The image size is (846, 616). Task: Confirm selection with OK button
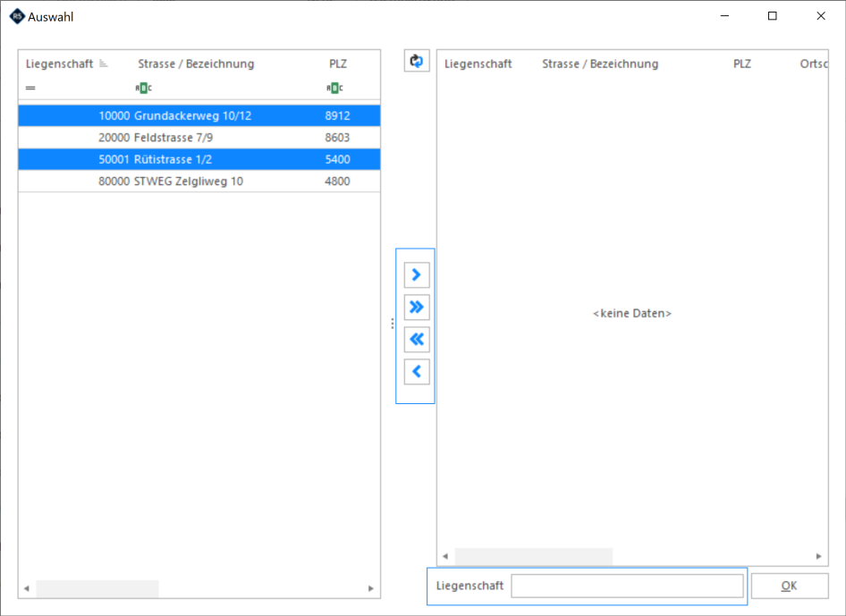point(790,586)
